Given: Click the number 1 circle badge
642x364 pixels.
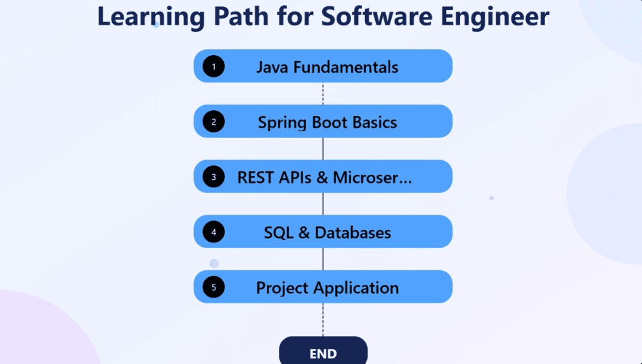Looking at the screenshot, I should (214, 66).
